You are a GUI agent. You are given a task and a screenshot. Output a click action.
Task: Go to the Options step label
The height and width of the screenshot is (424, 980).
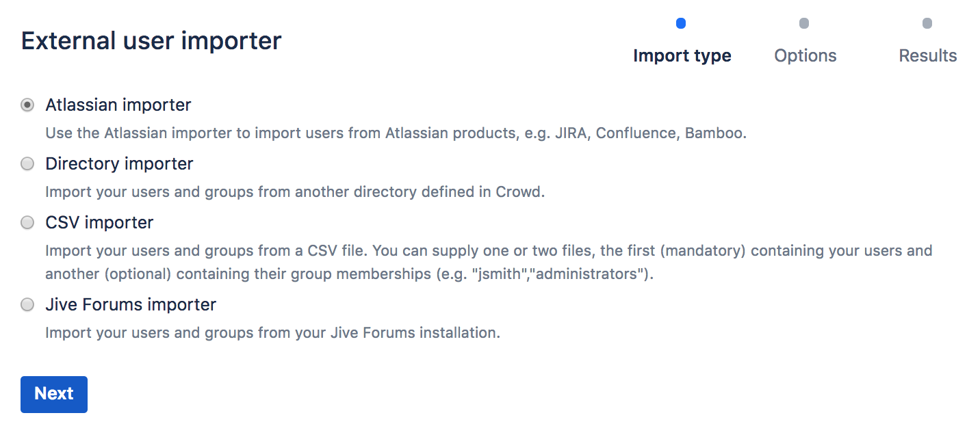[x=805, y=55]
